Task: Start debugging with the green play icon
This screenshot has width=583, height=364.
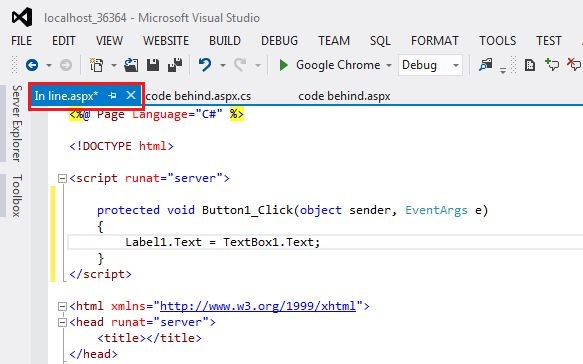Action: [284, 65]
